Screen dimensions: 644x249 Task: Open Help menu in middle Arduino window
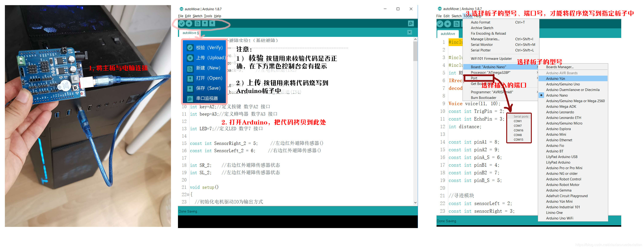pyautogui.click(x=217, y=16)
